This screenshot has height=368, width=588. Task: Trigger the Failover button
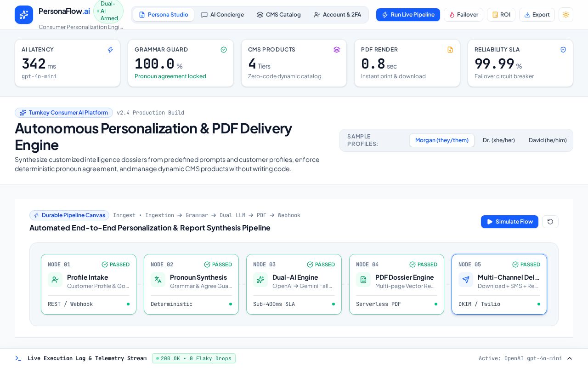click(x=464, y=15)
